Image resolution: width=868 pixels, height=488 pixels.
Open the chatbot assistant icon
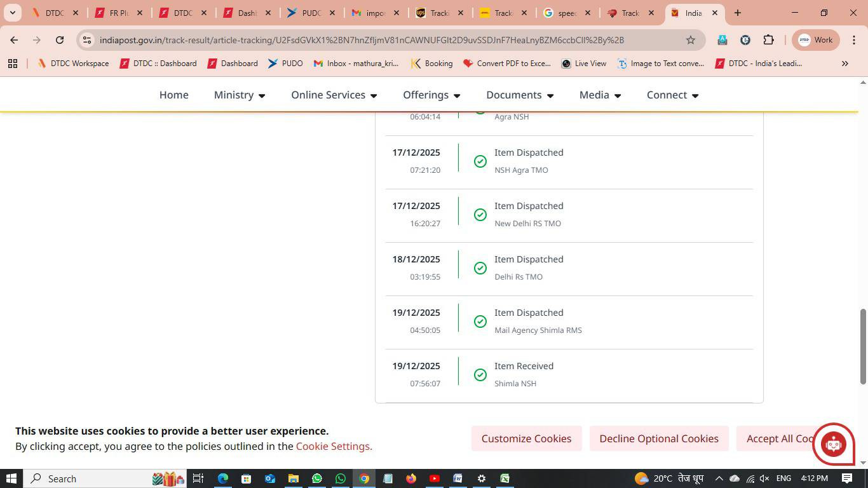click(833, 444)
